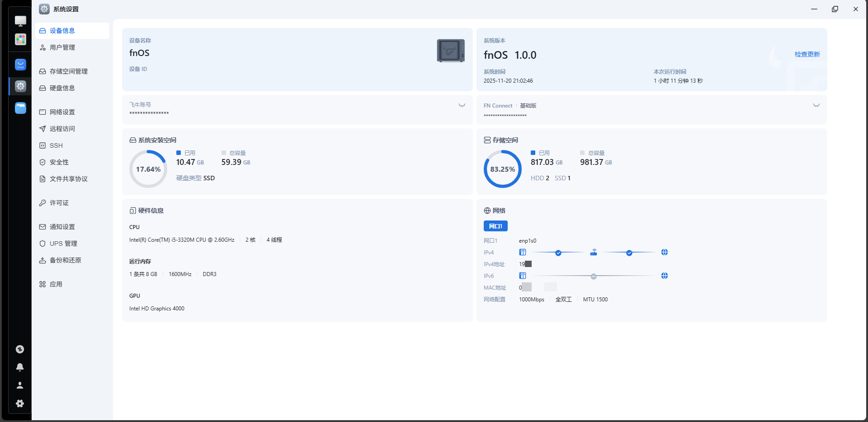Click the 1000Mbps network speed value
The image size is (868, 422).
pyautogui.click(x=532, y=300)
